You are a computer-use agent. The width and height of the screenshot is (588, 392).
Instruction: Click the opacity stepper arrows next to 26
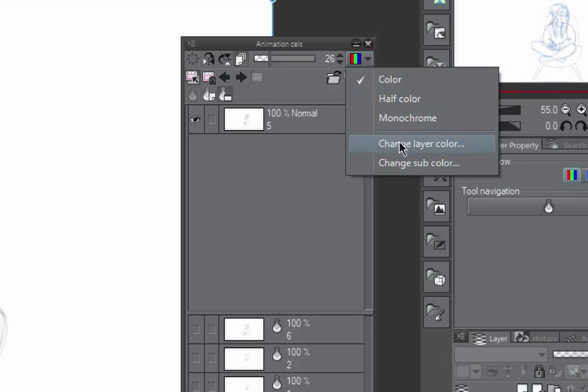pyautogui.click(x=339, y=59)
